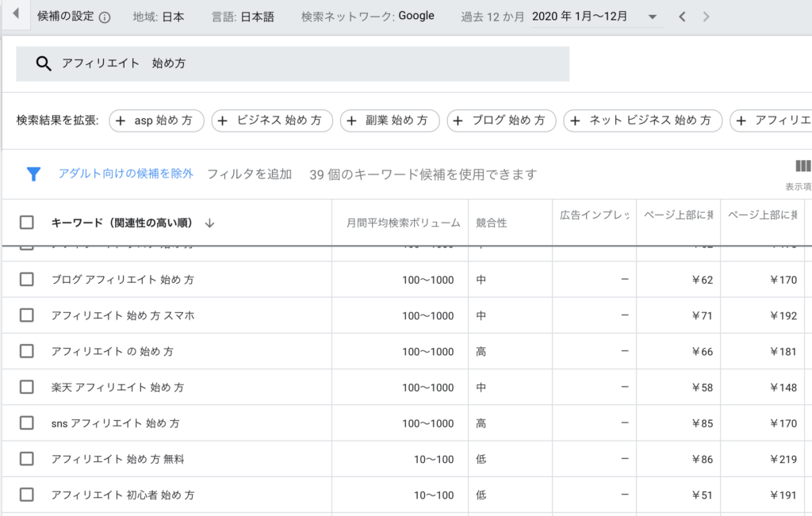Check the アフィリエイト 始め方 無料 row

(26, 459)
